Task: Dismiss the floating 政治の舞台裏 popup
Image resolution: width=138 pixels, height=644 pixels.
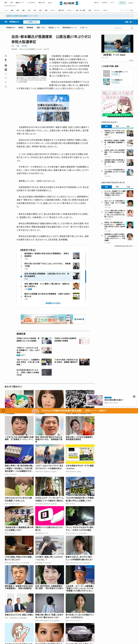Action: coord(134,396)
